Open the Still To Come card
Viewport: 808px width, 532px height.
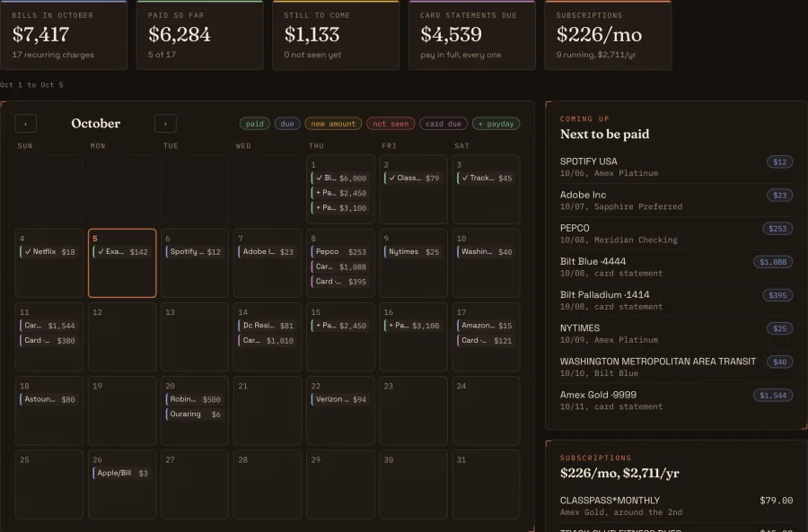tap(336, 35)
